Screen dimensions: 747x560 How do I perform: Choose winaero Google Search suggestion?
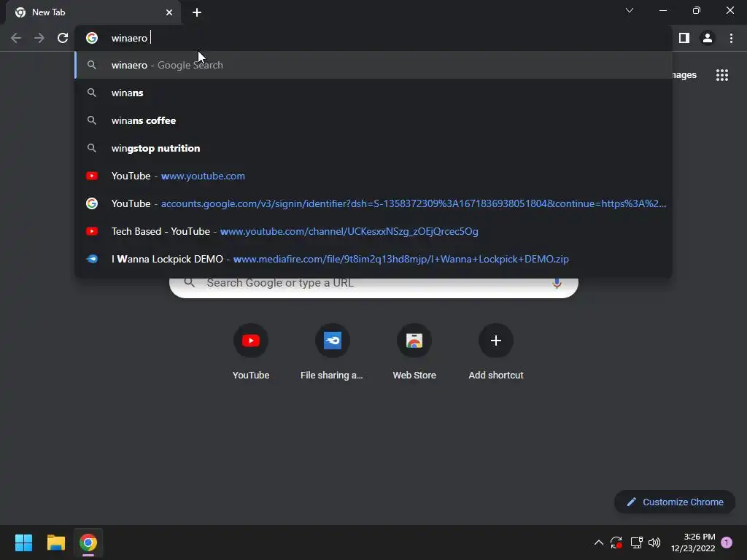[373, 65]
